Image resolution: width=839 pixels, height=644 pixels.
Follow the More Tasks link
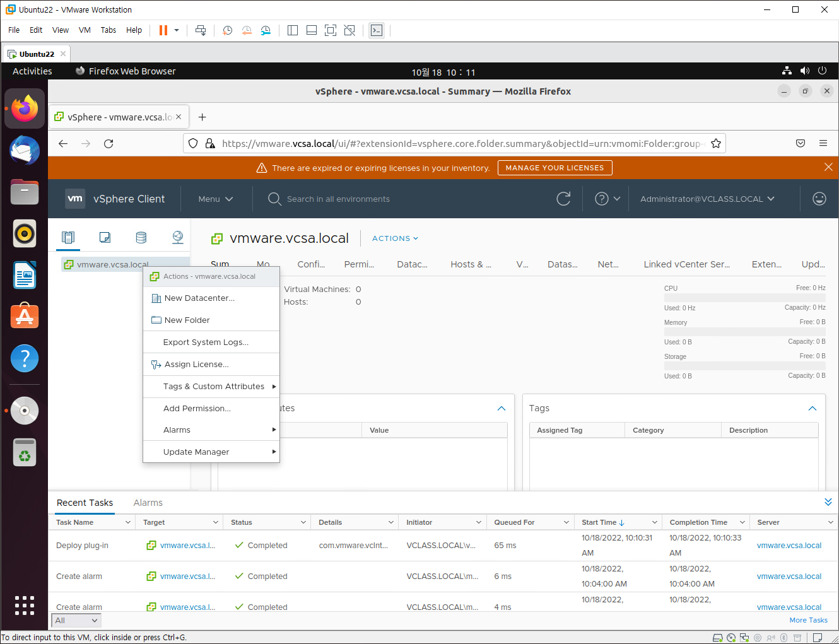pyautogui.click(x=809, y=621)
